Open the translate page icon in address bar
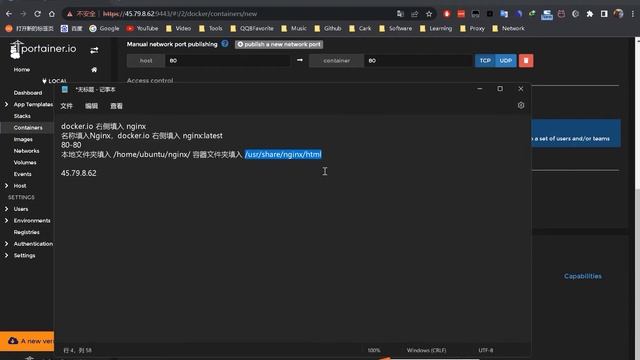640x360 pixels. 400,14
